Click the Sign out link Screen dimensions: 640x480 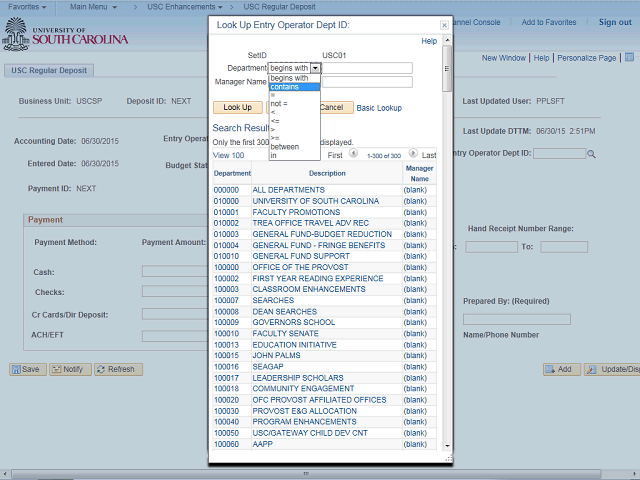[x=614, y=22]
